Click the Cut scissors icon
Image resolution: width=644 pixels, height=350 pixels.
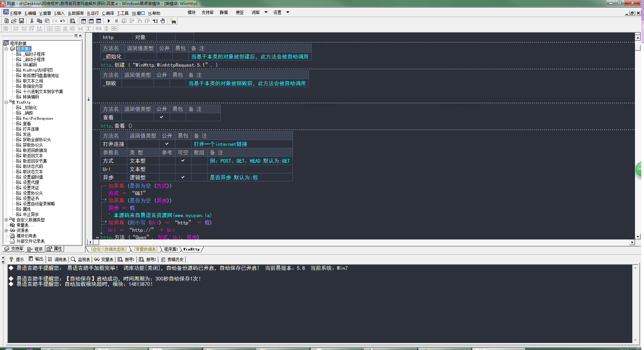(x=32, y=21)
